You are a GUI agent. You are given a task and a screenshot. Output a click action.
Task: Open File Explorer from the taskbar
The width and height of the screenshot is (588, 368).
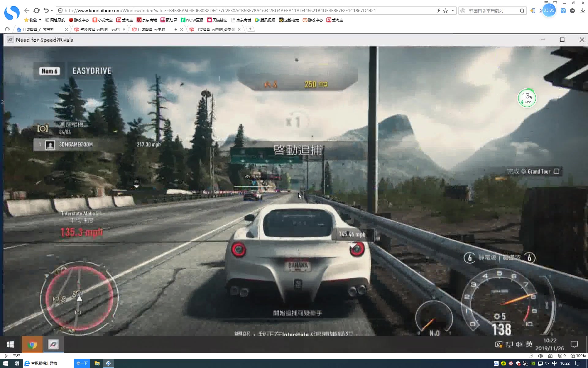97,363
